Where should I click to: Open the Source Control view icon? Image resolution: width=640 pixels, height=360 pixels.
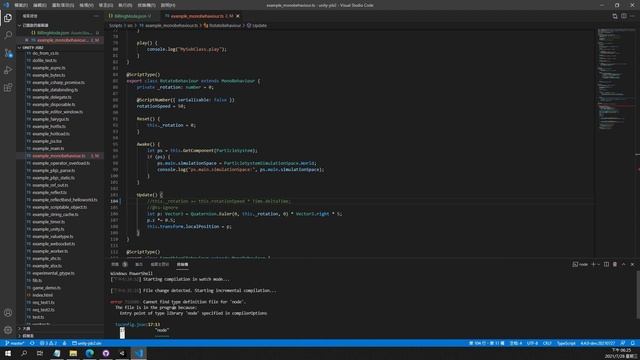point(8,53)
